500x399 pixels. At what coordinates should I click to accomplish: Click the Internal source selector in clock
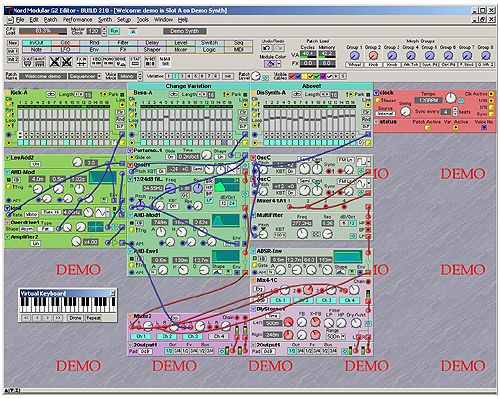(385, 114)
